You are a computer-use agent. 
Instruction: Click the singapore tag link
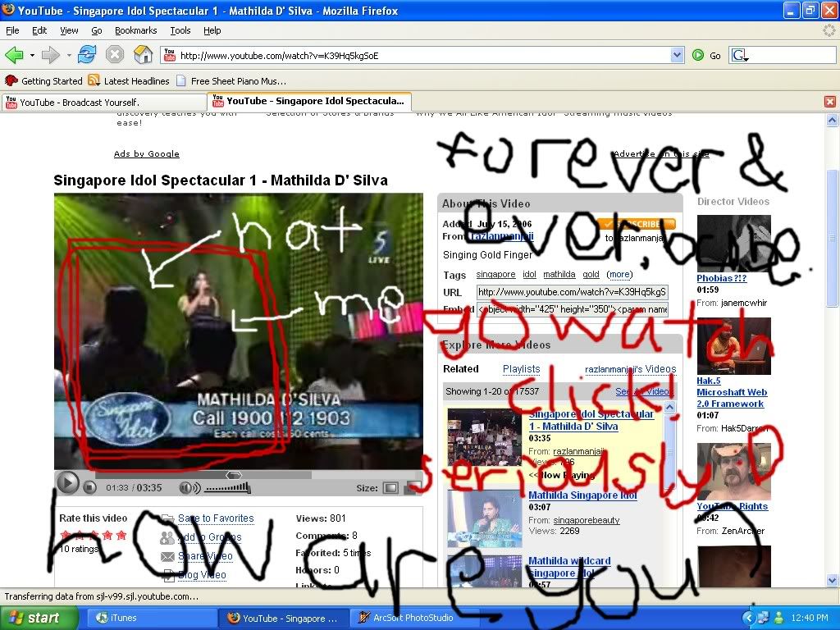tap(495, 274)
